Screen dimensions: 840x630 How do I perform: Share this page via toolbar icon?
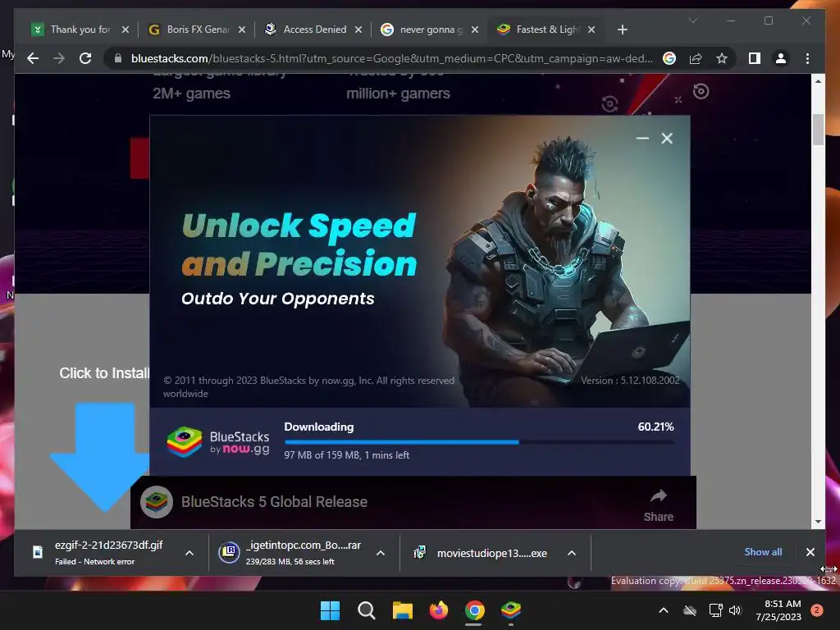coord(696,58)
